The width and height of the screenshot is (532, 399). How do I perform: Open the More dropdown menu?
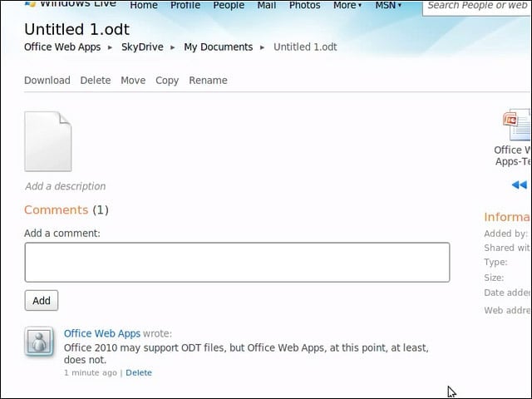[x=347, y=5]
